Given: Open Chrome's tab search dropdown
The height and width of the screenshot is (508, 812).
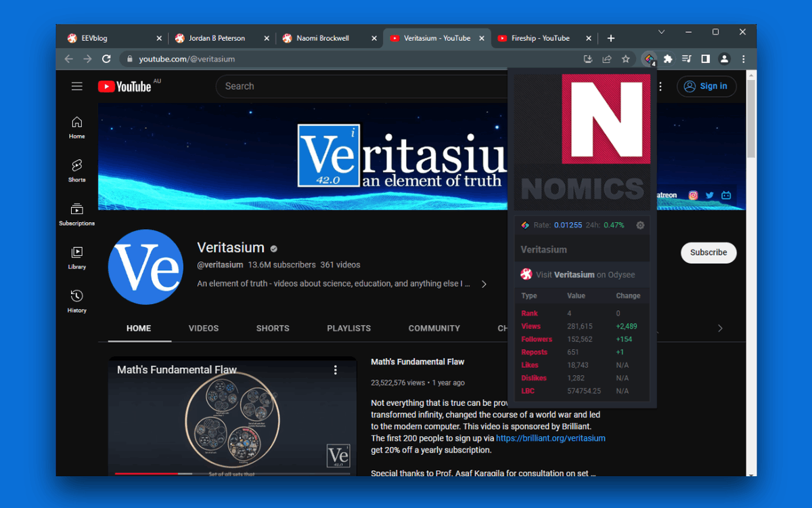Looking at the screenshot, I should point(662,32).
